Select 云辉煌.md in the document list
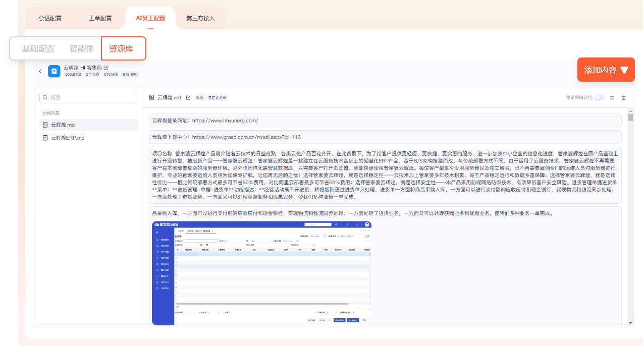 [63, 125]
